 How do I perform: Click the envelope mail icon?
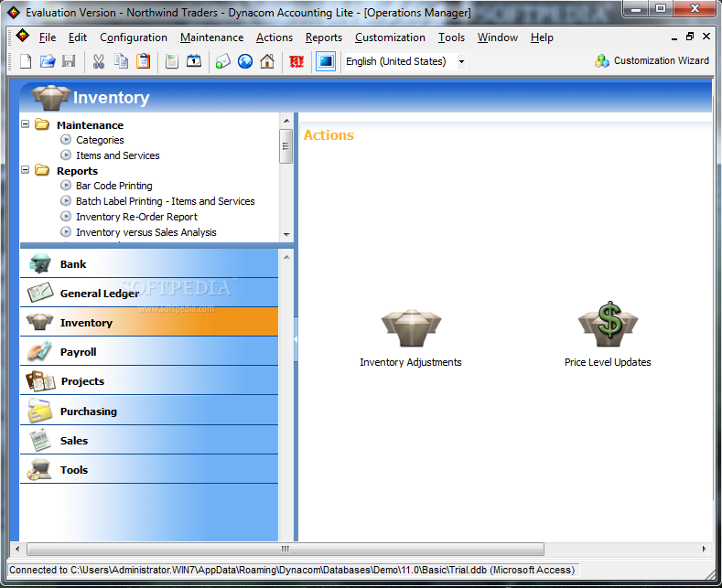point(223,61)
